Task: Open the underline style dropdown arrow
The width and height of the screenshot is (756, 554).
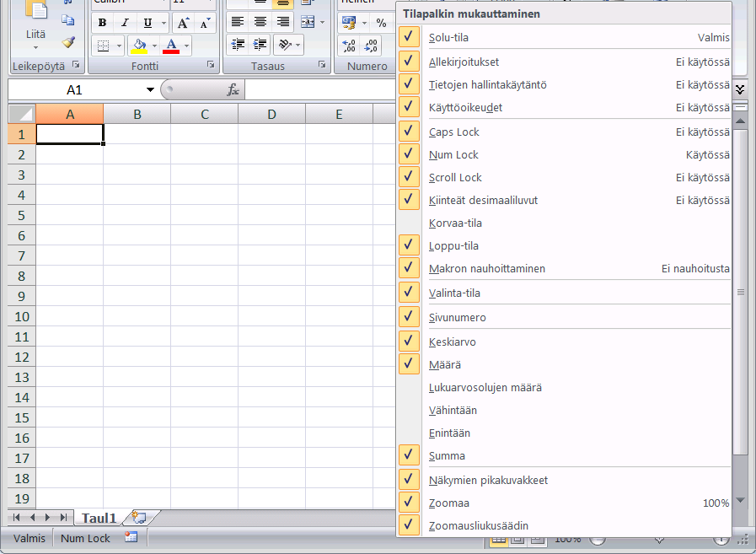Action: pos(164,23)
